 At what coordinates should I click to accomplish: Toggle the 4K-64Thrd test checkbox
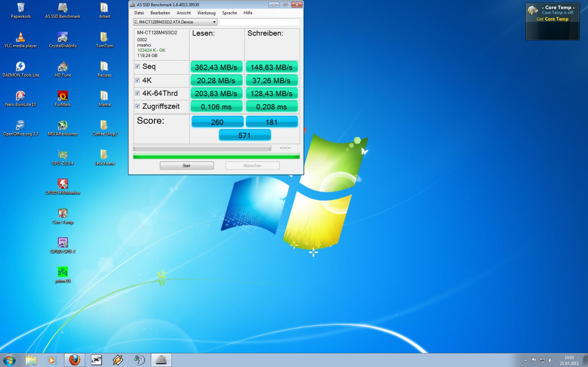138,93
